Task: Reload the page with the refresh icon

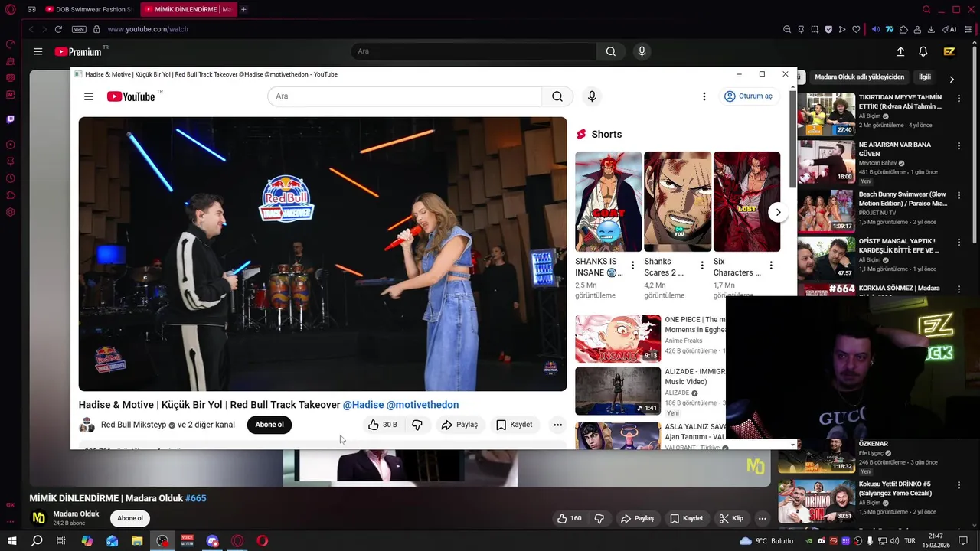Action: point(58,29)
